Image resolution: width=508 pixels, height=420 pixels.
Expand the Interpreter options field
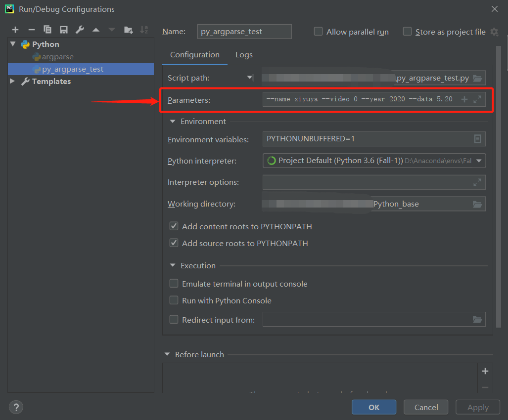point(477,182)
